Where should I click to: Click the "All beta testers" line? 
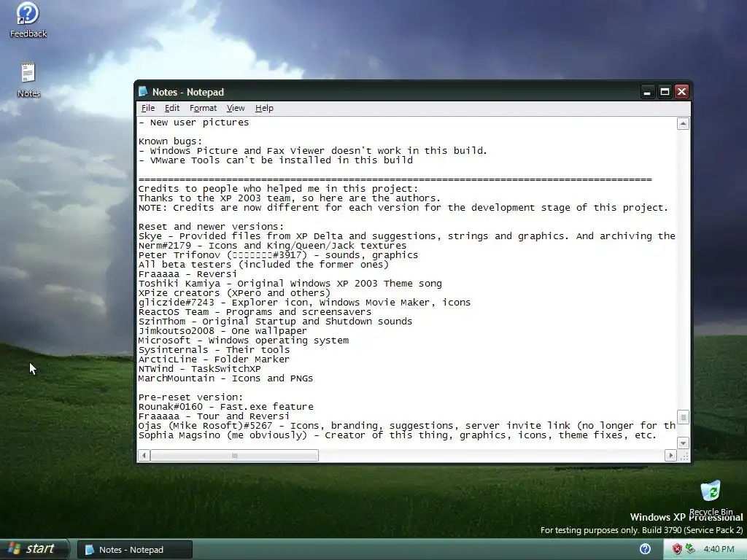(x=263, y=265)
